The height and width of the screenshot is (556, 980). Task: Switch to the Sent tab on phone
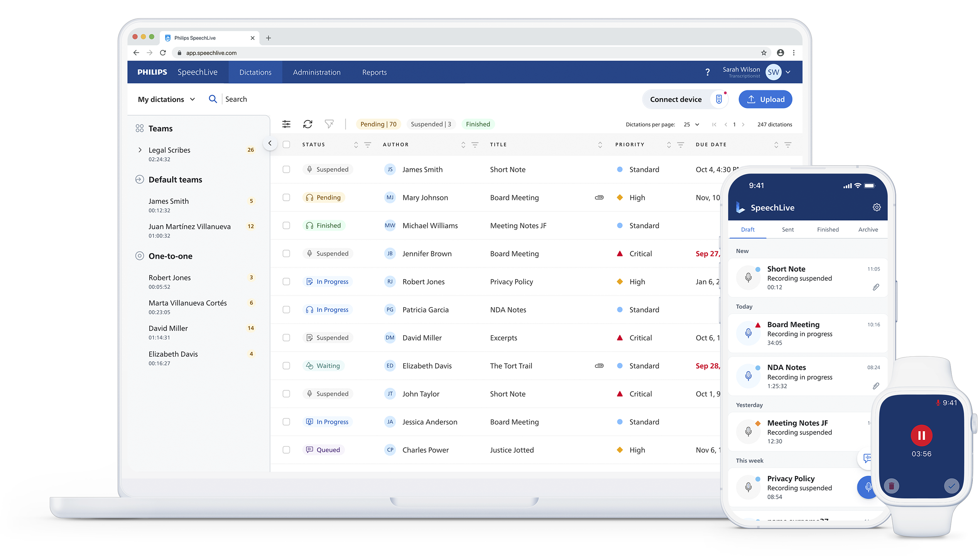(x=787, y=229)
